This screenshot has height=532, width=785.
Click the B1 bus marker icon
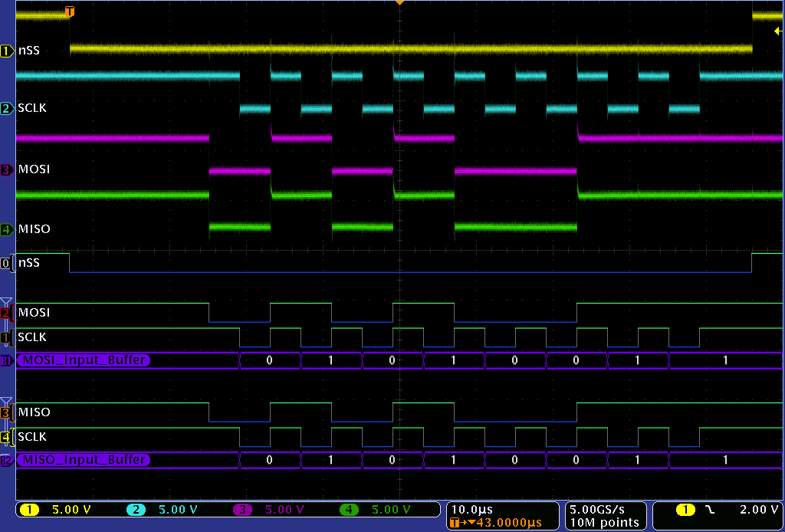pyautogui.click(x=7, y=360)
